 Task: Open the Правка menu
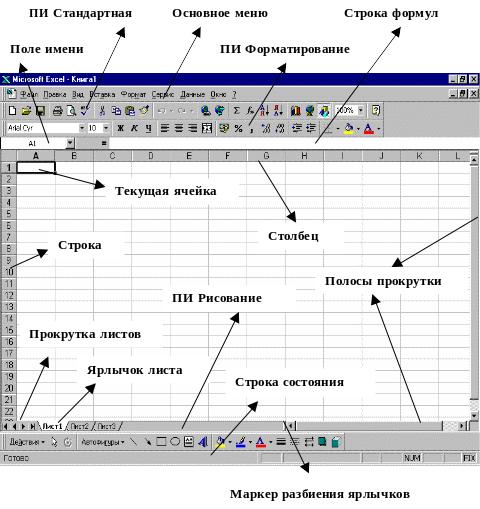55,95
